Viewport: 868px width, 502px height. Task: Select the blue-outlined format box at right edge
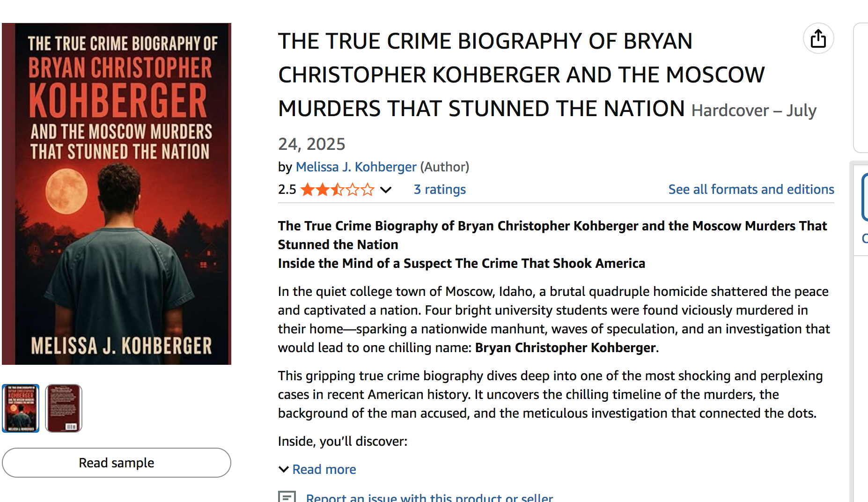pyautogui.click(x=865, y=197)
